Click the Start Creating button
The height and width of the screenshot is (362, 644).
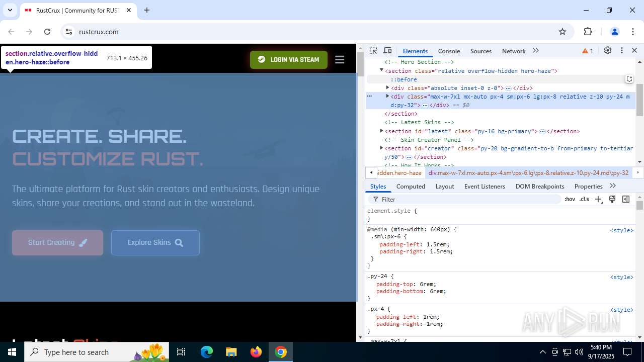(57, 243)
